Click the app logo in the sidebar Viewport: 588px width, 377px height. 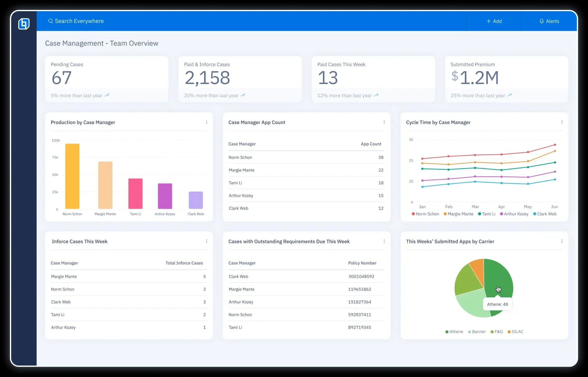pos(24,24)
